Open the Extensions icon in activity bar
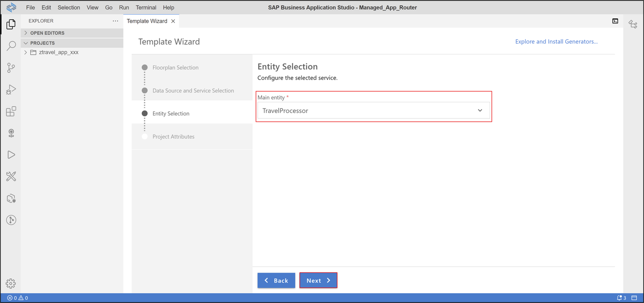This screenshot has width=644, height=303. pyautogui.click(x=11, y=111)
